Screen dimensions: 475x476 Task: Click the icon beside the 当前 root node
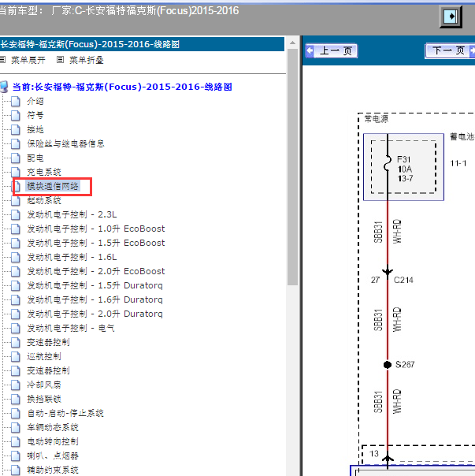click(4, 87)
